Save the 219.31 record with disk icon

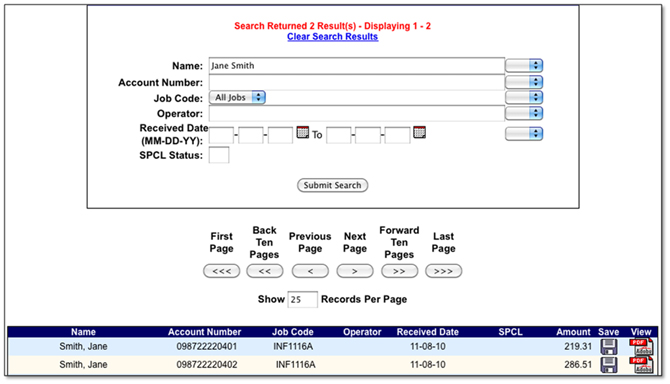pyautogui.click(x=608, y=347)
